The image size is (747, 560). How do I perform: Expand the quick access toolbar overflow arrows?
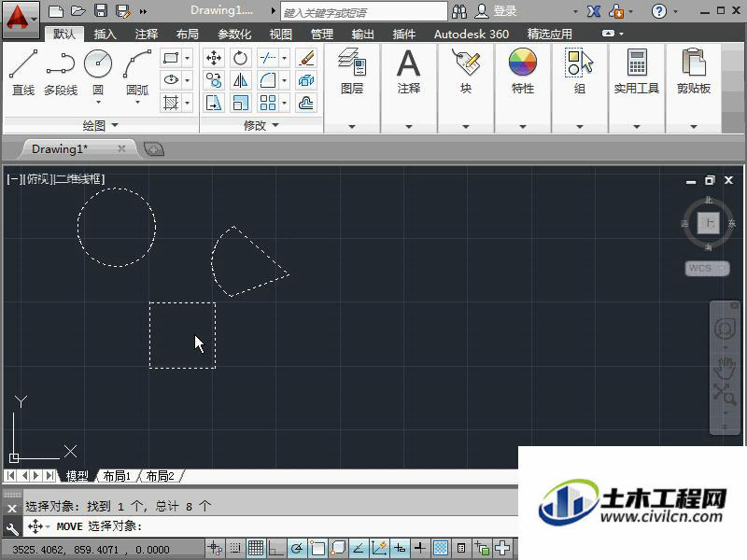144,11
